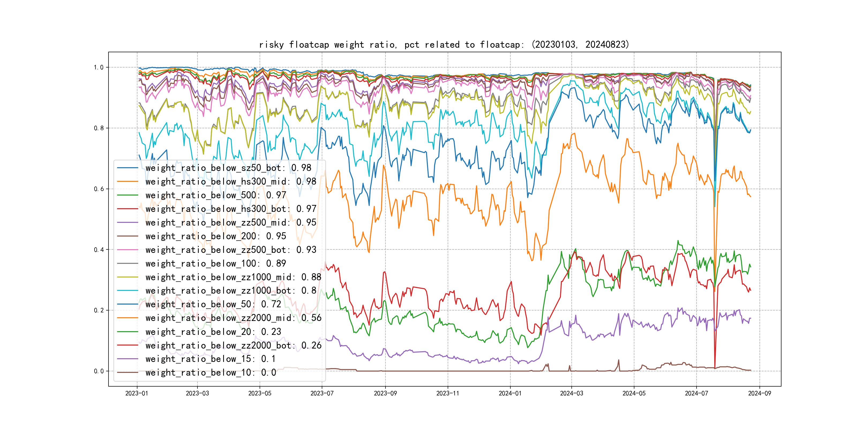Click legend label weight_ratio_below_20
Image resolution: width=868 pixels, height=434 pixels.
[x=213, y=332]
